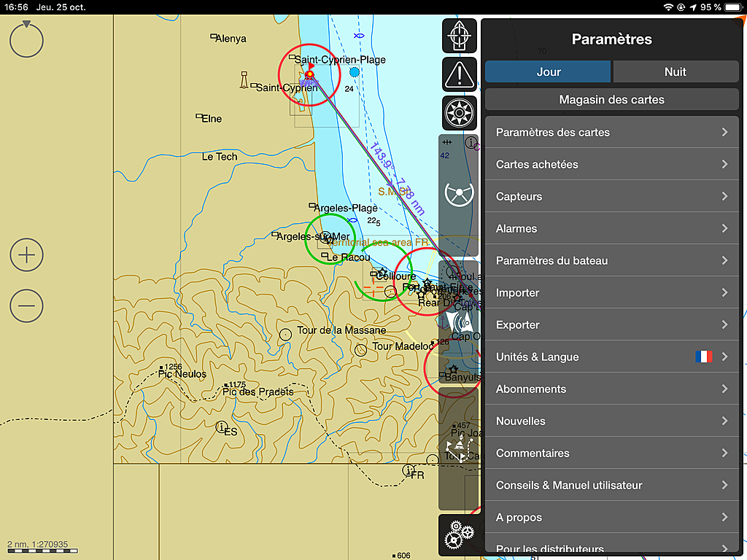
Task: Expand Abonnements chevron
Action: tap(724, 389)
